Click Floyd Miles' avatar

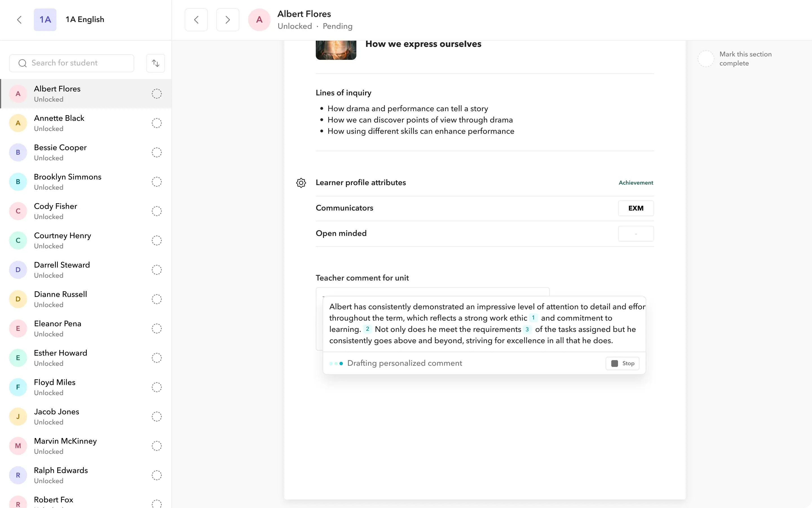coord(18,387)
